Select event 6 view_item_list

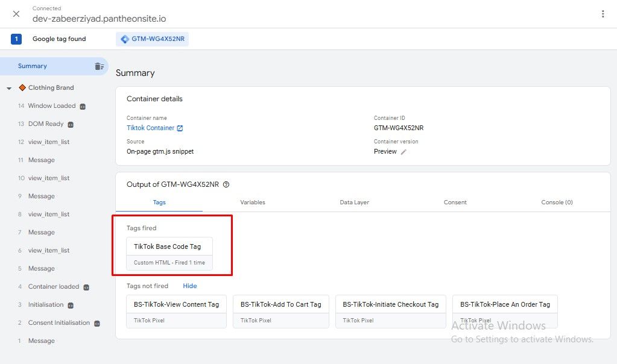tap(43, 250)
